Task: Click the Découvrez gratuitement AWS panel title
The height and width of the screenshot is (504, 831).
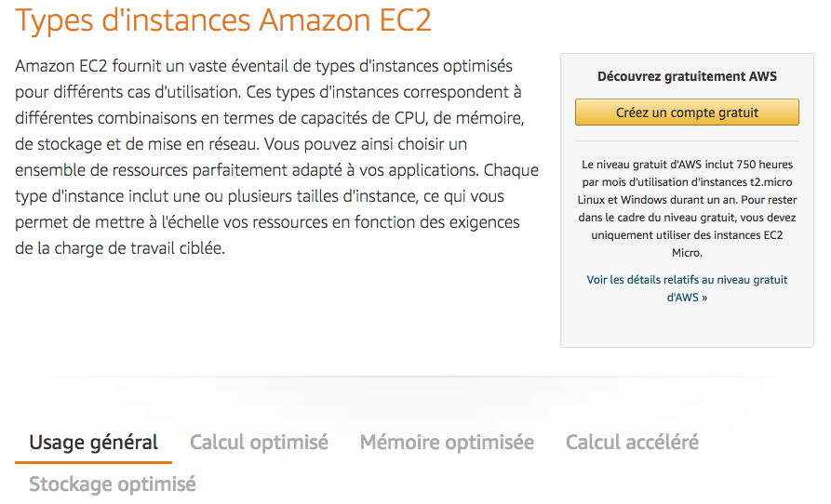Action: coord(687,76)
